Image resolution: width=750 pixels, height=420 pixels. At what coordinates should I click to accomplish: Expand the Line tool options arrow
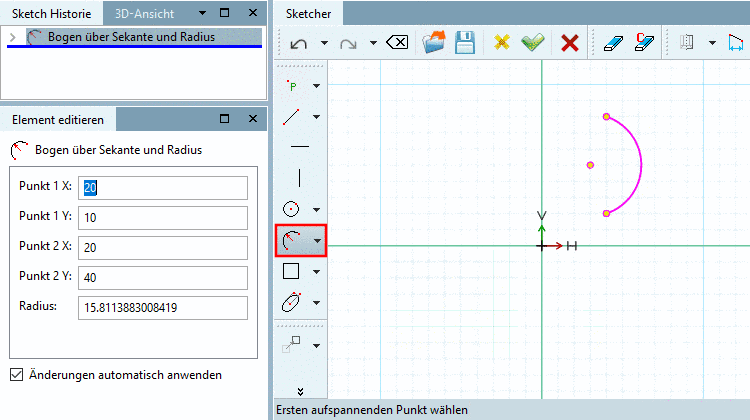tap(316, 117)
